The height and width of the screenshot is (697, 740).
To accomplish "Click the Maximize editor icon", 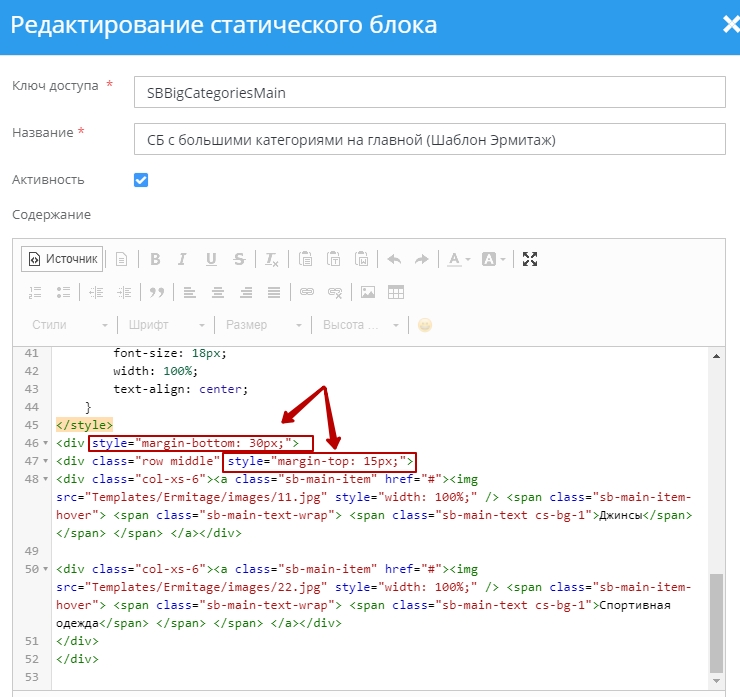I will [530, 259].
